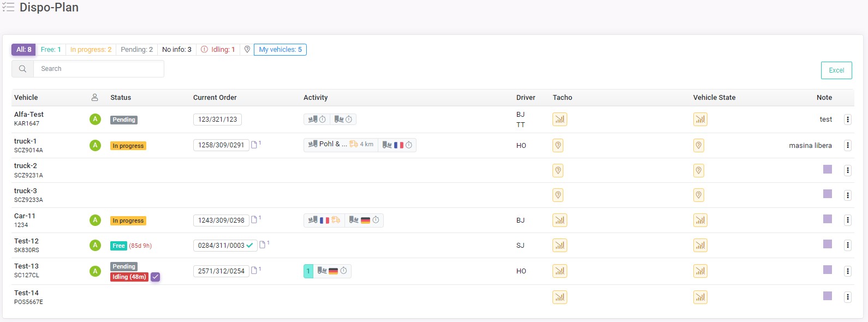Open kebab menu for truck-1 row
This screenshot has height=322, width=868.
[x=848, y=145]
